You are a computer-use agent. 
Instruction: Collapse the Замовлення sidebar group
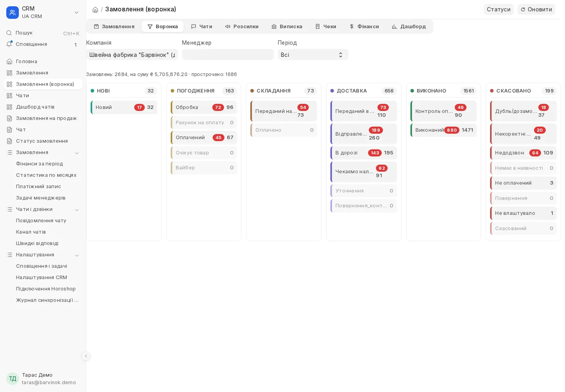tap(77, 153)
